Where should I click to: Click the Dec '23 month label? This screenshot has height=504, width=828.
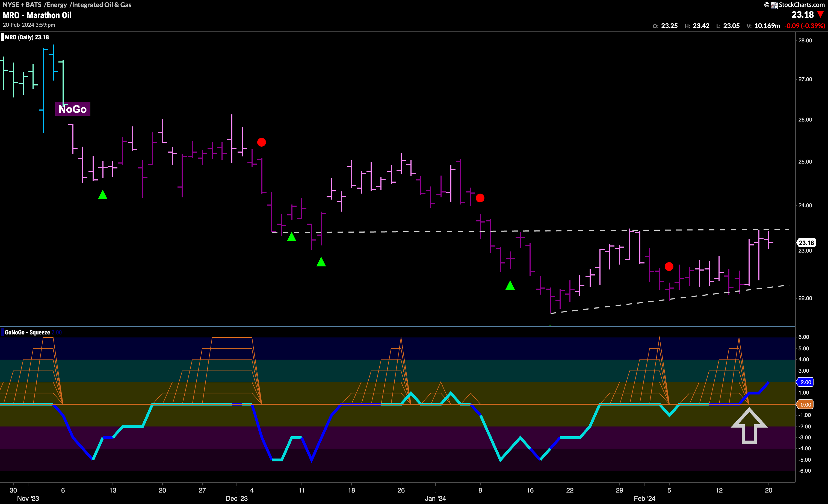tap(236, 498)
